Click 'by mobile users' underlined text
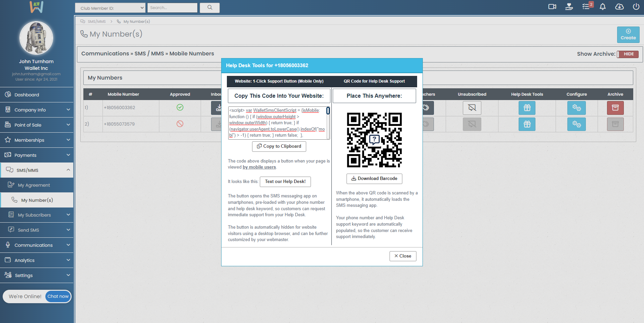Viewport: 644px width, 323px height. pos(259,167)
